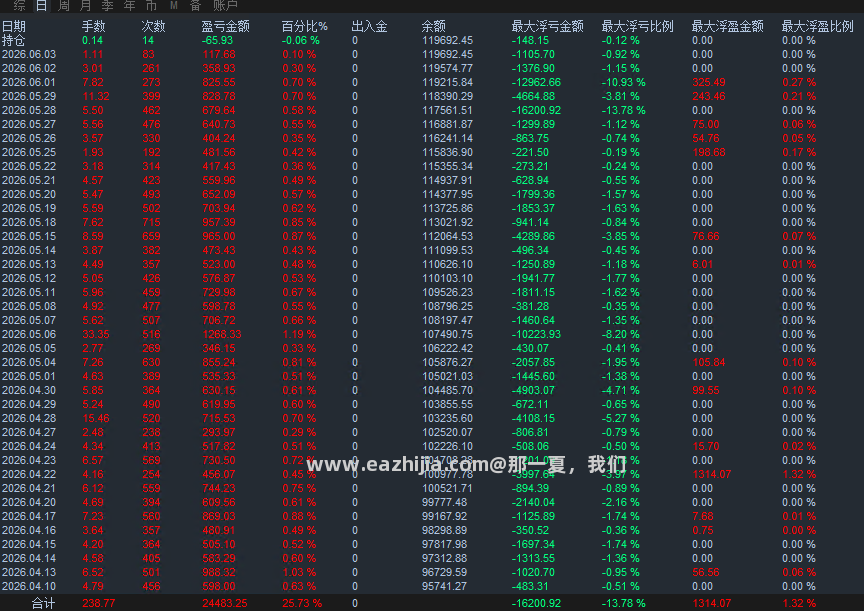Switch to the M tab
Screen dimensions: 864x611
coord(174,6)
